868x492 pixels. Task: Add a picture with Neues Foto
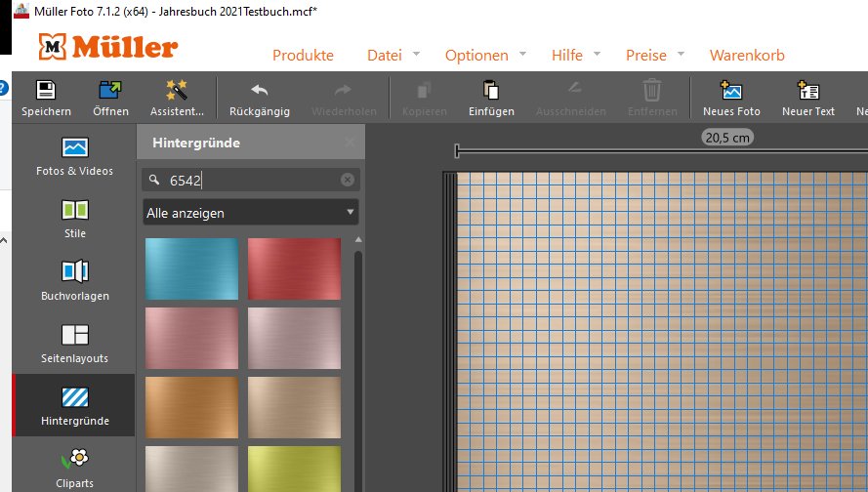point(731,92)
